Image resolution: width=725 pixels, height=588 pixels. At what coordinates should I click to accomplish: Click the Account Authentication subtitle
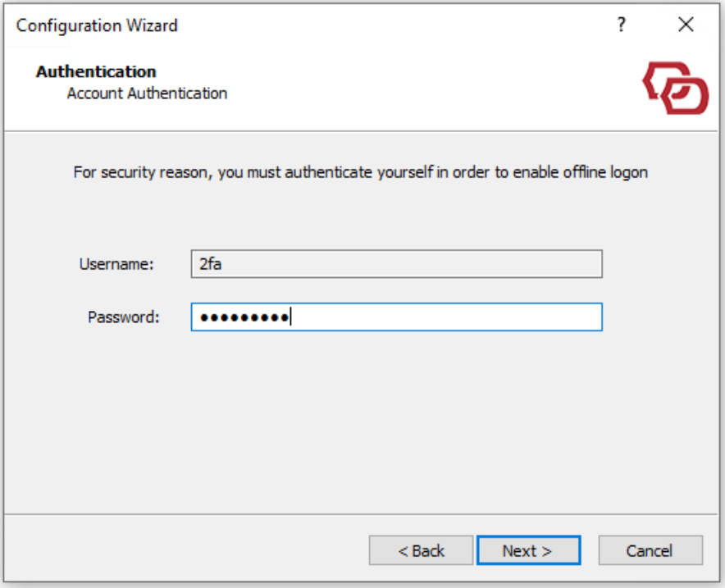[x=147, y=93]
